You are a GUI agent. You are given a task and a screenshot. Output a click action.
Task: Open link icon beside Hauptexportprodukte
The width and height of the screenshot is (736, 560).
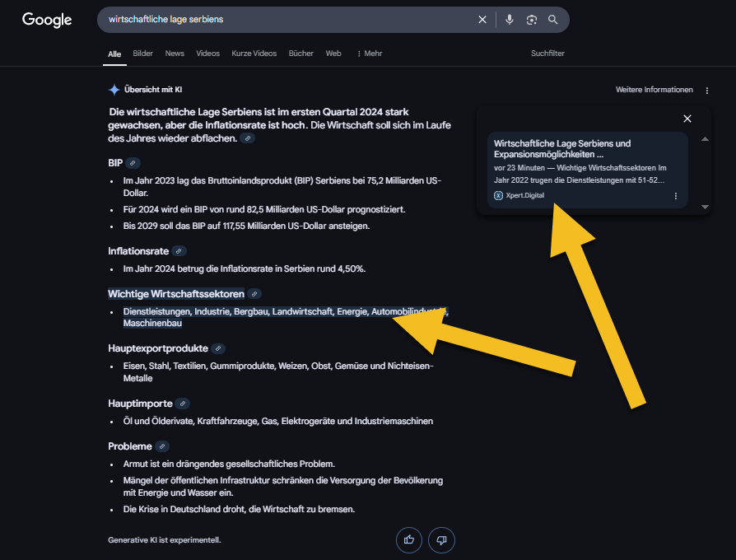tap(218, 348)
